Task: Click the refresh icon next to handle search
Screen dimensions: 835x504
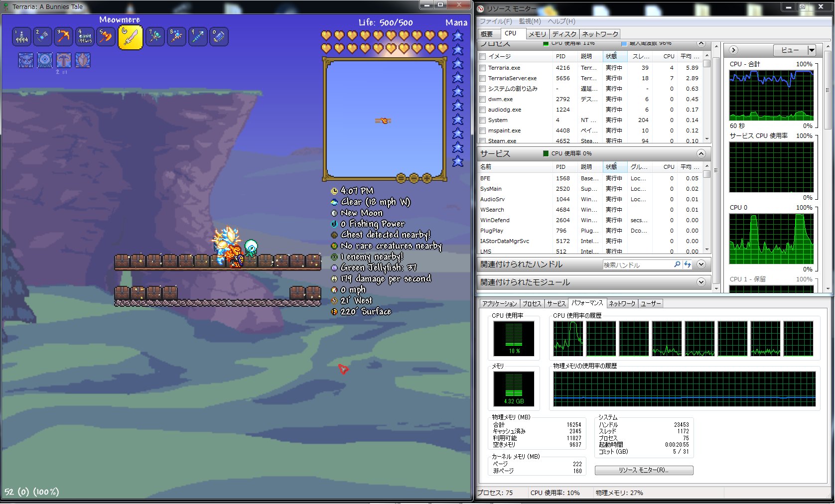Action: (688, 264)
